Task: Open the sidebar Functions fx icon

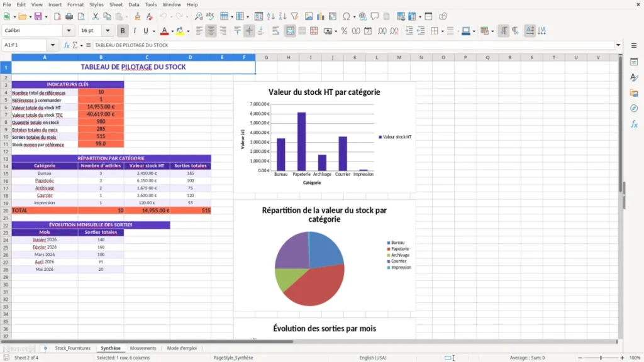Action: pos(634,124)
